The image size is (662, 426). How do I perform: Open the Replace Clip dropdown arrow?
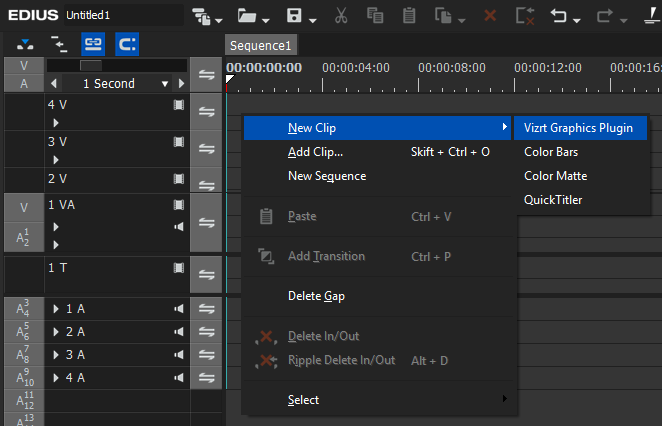click(461, 20)
